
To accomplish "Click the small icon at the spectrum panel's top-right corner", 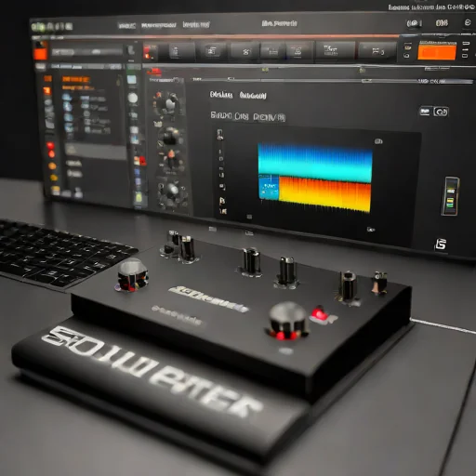I will point(378,141).
